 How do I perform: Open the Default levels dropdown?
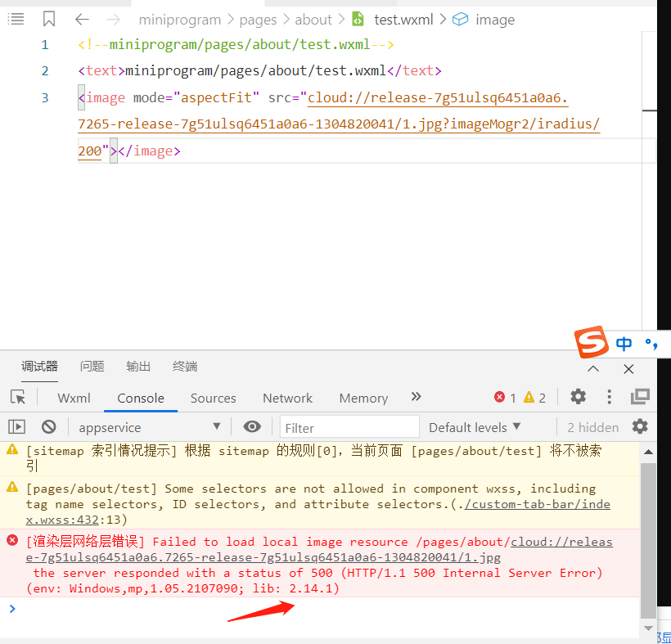pyautogui.click(x=475, y=427)
